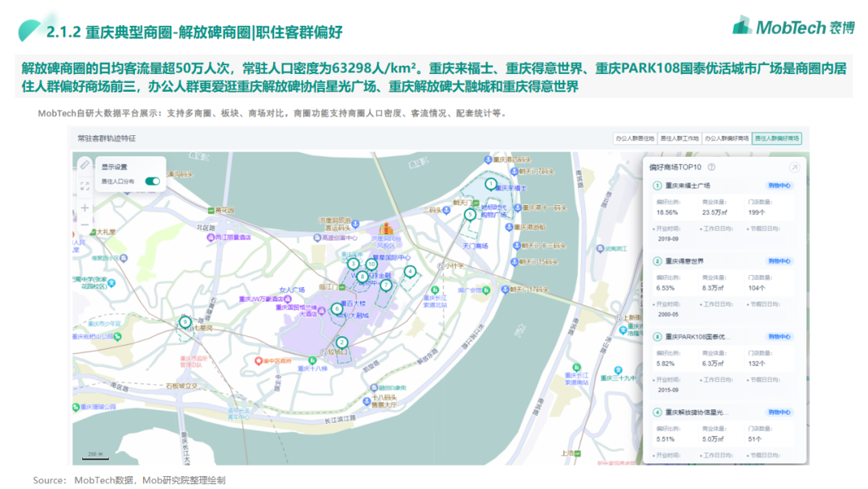The height and width of the screenshot is (489, 868).
Task: Select the 居住人群偏好商场 tab
Action: pyautogui.click(x=776, y=138)
